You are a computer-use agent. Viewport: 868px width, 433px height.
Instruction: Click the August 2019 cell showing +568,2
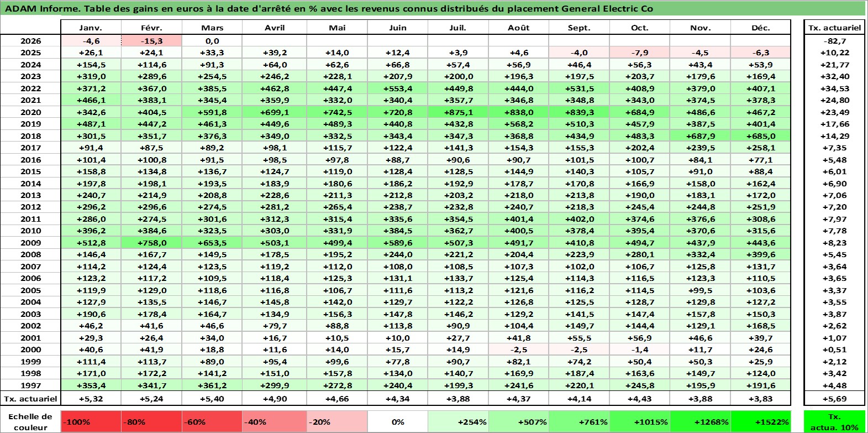(518, 124)
